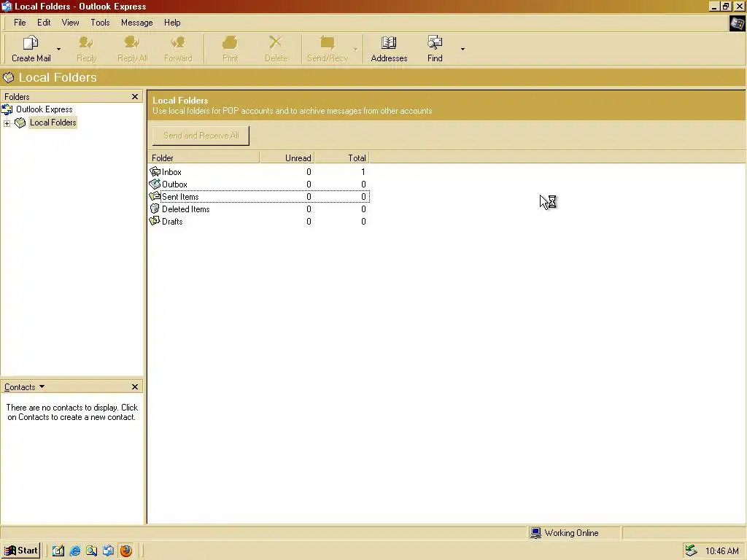Sort by the Unread column header
This screenshot has width=747, height=560.
(287, 157)
